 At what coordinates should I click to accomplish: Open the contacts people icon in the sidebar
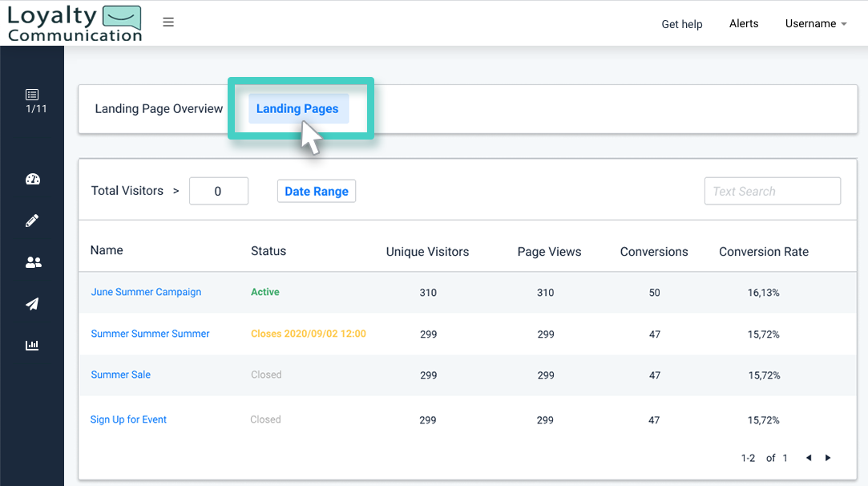pyautogui.click(x=32, y=262)
